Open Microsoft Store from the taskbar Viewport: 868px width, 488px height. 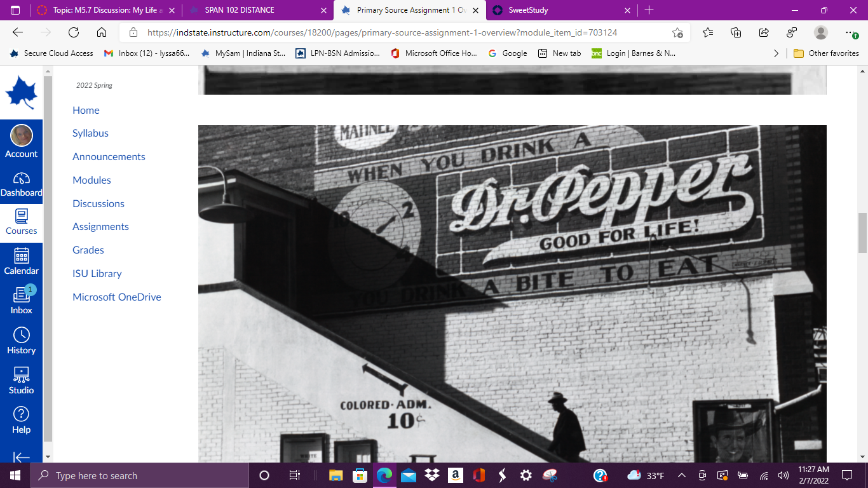[x=360, y=475]
